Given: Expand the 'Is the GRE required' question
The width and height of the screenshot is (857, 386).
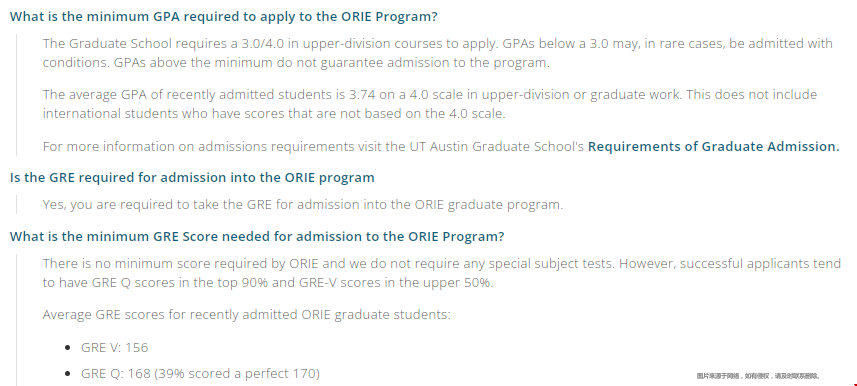Looking at the screenshot, I should (x=192, y=177).
